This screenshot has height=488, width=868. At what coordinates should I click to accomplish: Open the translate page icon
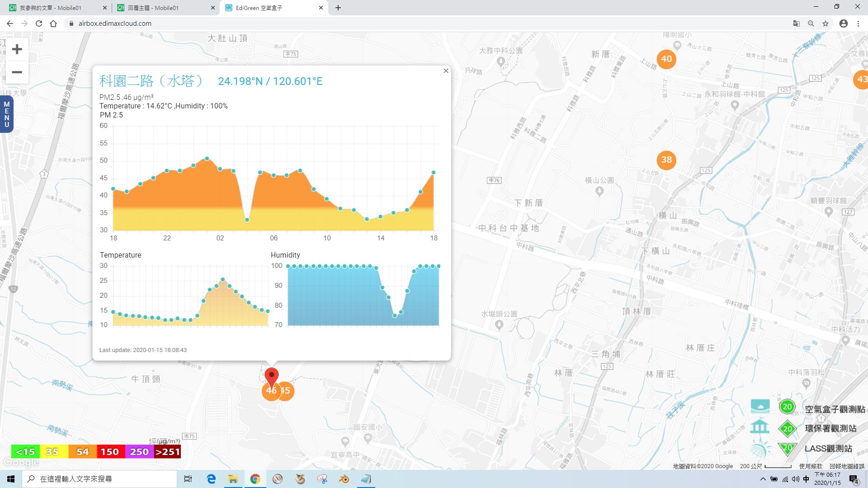tap(797, 23)
